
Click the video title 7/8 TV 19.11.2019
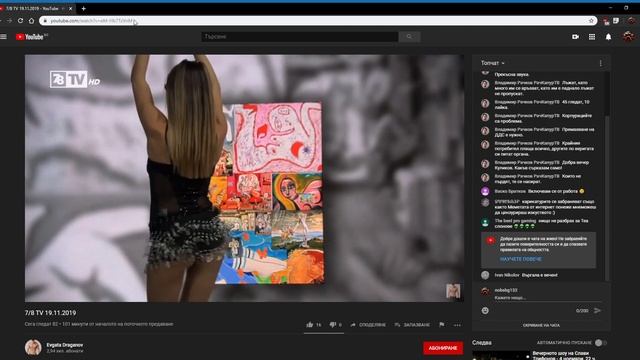(x=50, y=313)
